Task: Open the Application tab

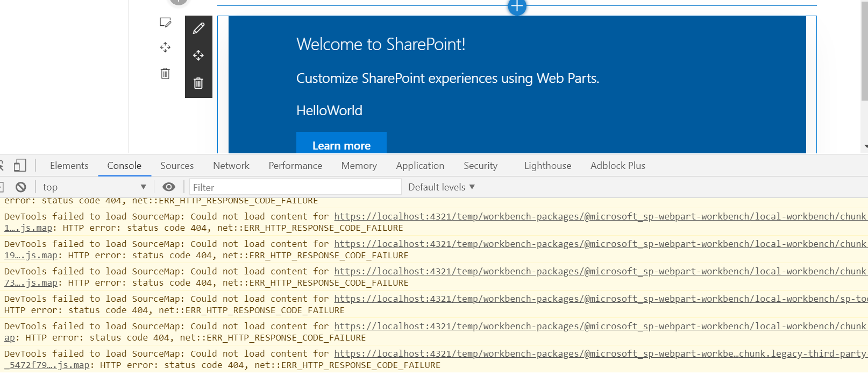Action: pos(420,166)
